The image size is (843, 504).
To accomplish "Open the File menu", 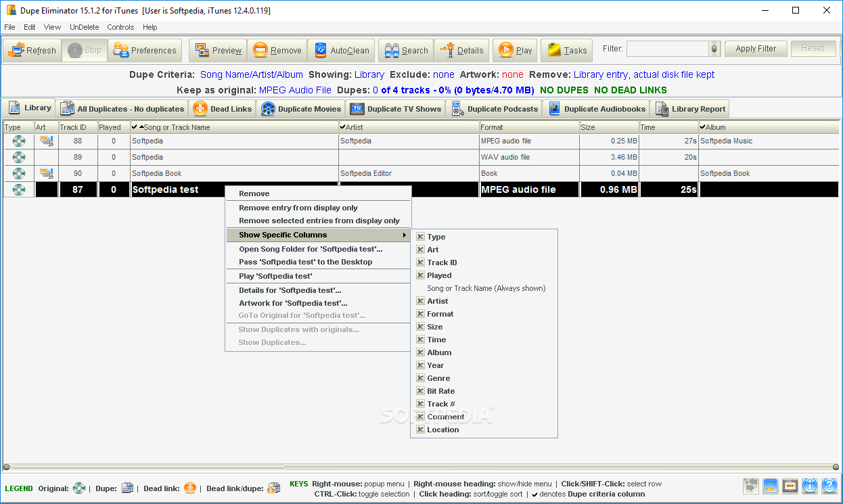I will [10, 27].
